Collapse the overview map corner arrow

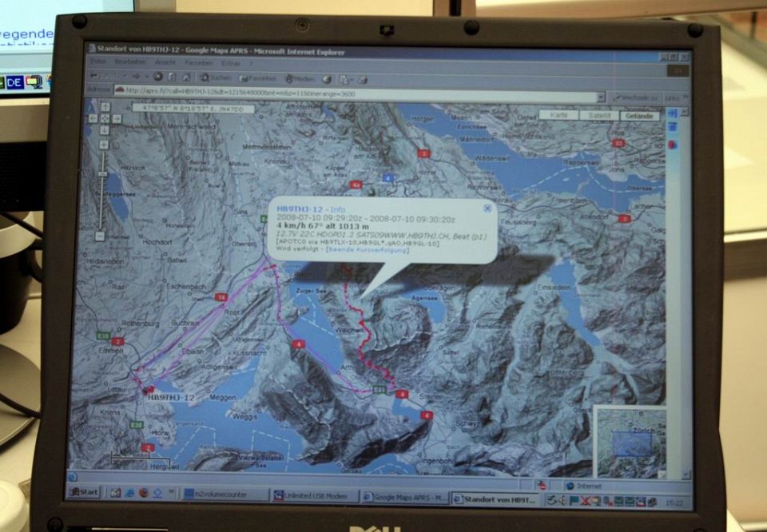click(662, 474)
